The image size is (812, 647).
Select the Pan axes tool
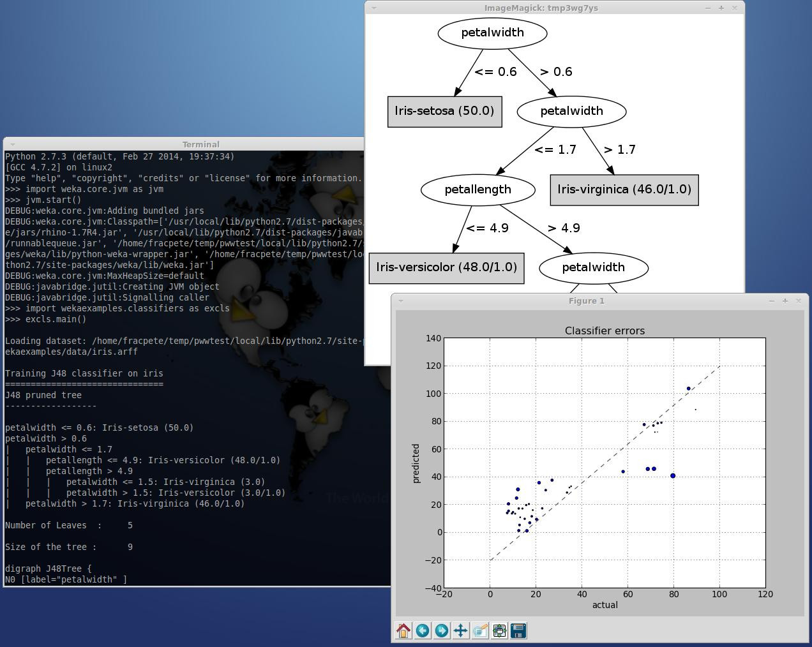(x=461, y=631)
